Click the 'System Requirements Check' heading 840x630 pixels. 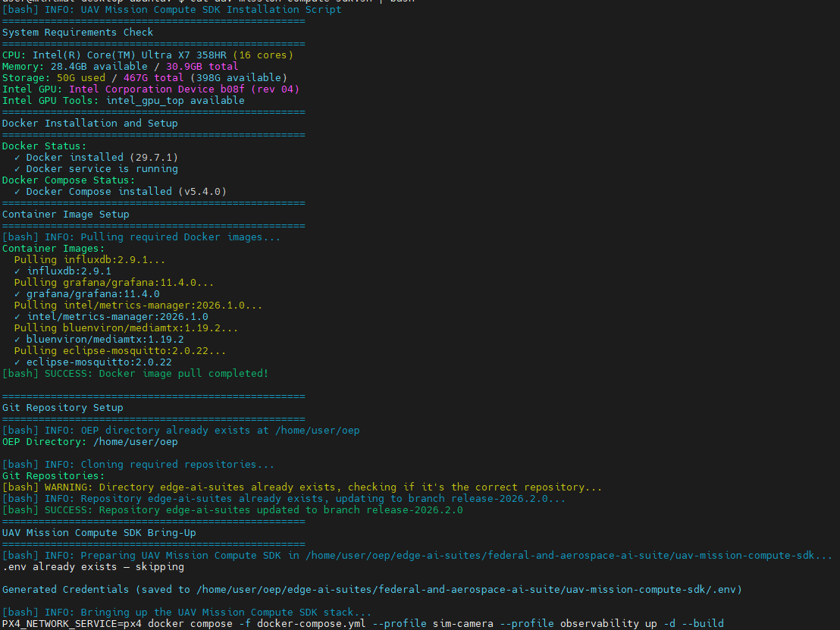[77, 32]
